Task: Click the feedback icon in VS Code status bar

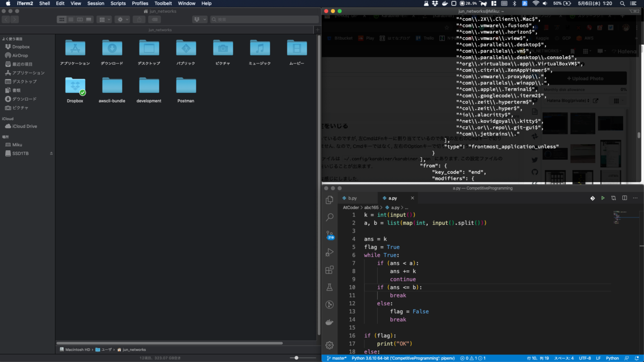Action: 626,358
